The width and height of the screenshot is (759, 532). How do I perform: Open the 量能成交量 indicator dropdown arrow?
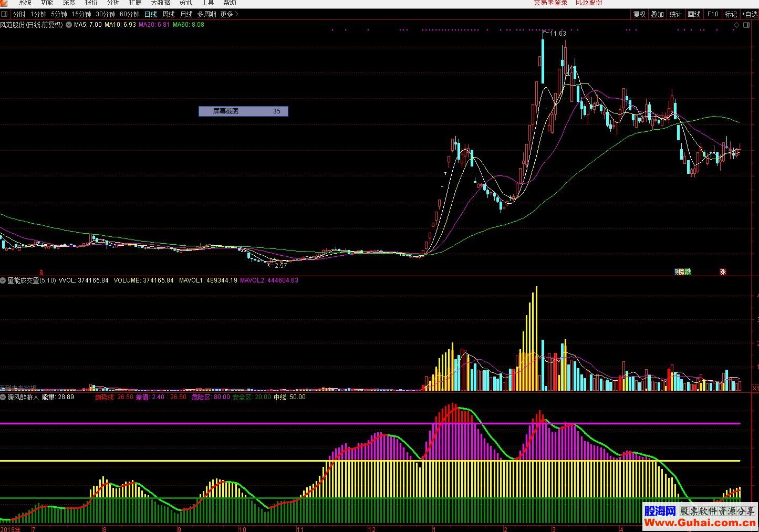coord(3,280)
